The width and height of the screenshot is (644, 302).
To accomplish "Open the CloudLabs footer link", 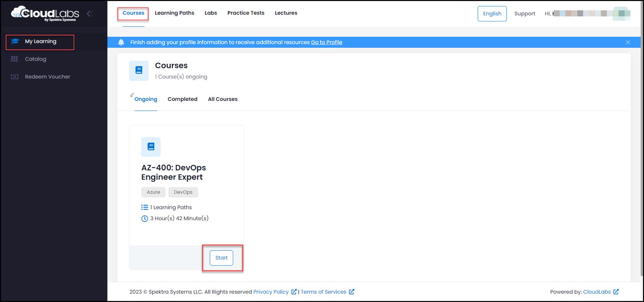I will tap(597, 292).
